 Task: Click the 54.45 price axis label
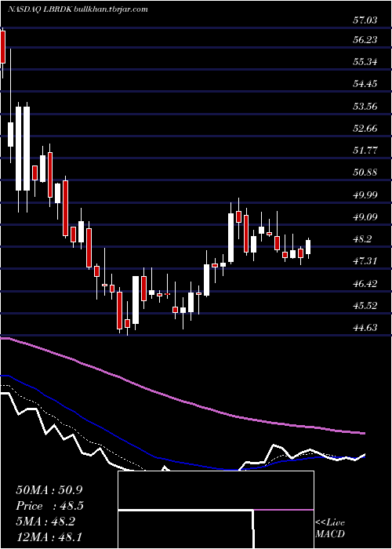[x=365, y=84]
